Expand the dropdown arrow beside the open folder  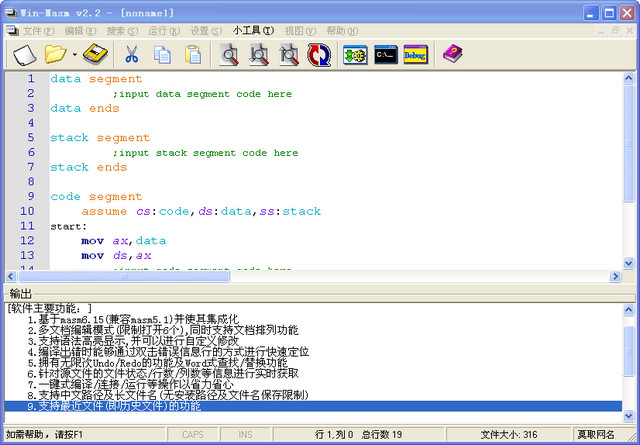pyautogui.click(x=73, y=54)
